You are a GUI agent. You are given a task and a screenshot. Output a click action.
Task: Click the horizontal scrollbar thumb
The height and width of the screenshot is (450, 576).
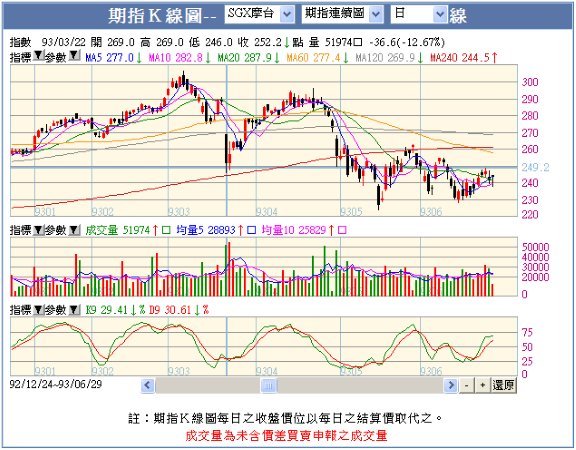coord(269,386)
